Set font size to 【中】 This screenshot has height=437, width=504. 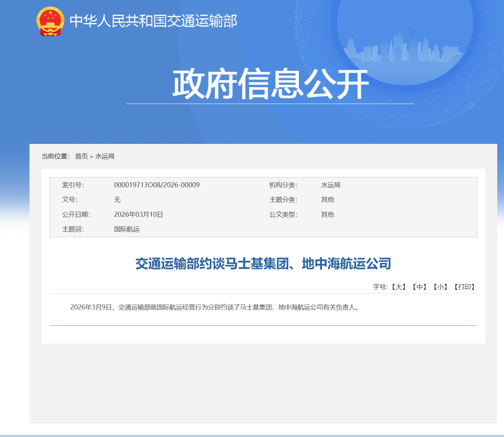[x=420, y=287]
